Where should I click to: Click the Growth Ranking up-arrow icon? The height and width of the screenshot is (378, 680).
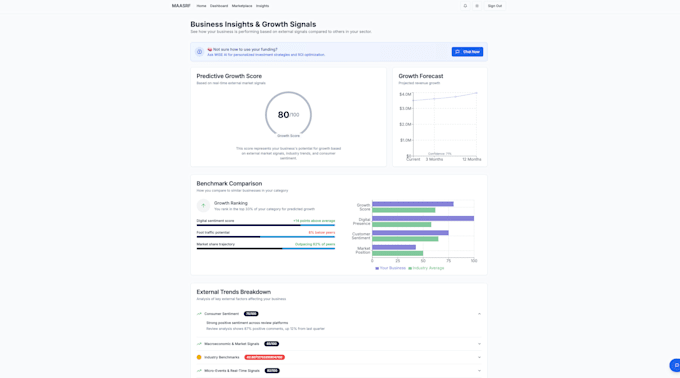pos(203,205)
